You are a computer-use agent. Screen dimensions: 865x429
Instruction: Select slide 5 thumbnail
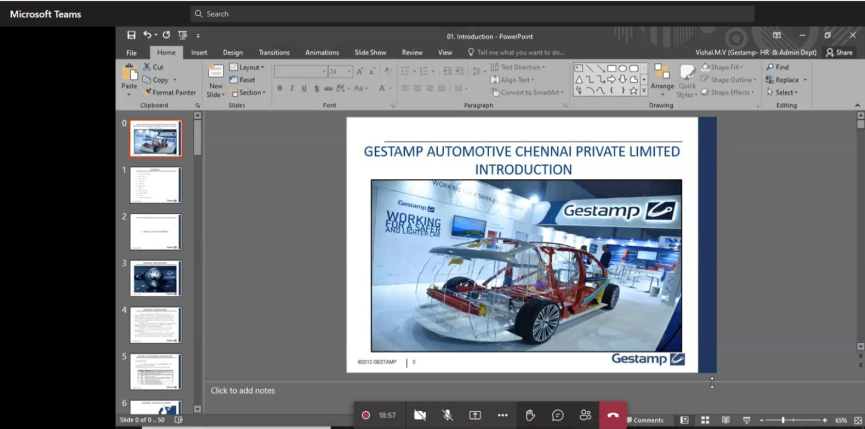pyautogui.click(x=156, y=372)
